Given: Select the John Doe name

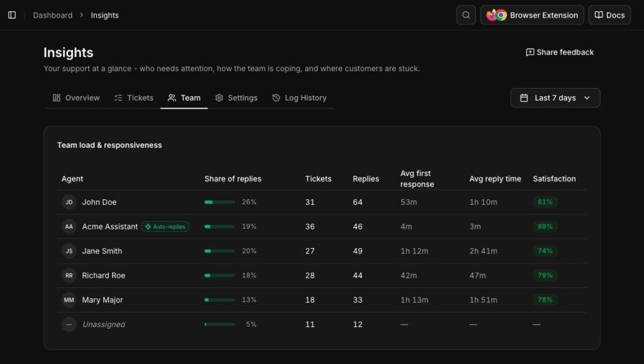Looking at the screenshot, I should pos(99,202).
